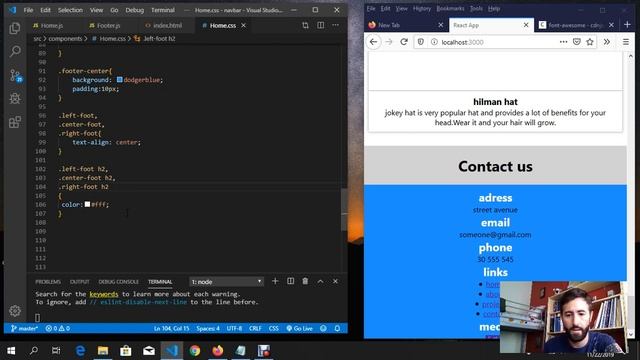This screenshot has width=640, height=360.
Task: Open the Go menu in VS Code
Action: pyautogui.click(x=114, y=10)
